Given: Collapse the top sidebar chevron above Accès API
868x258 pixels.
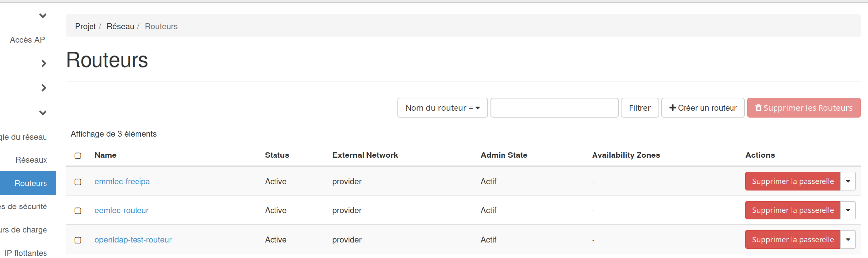Looking at the screenshot, I should 43,16.
